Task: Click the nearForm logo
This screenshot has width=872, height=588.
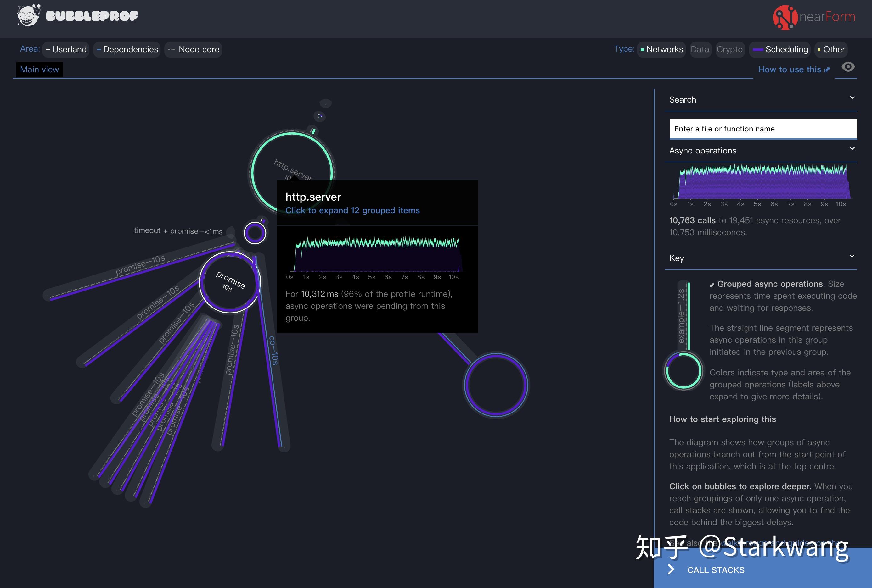Action: (x=814, y=17)
